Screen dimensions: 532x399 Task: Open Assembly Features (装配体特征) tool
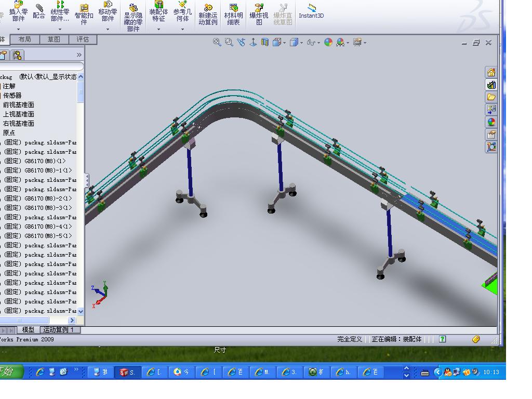pyautogui.click(x=158, y=12)
